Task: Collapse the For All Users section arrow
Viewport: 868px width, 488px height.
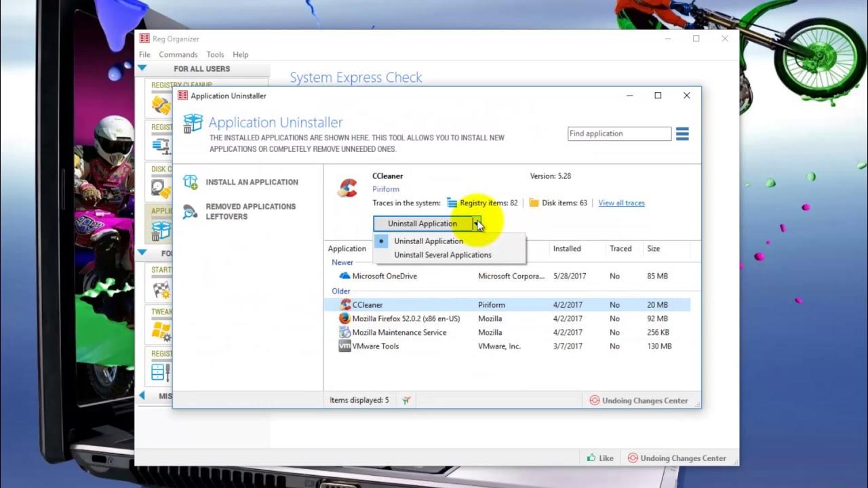Action: click(142, 68)
